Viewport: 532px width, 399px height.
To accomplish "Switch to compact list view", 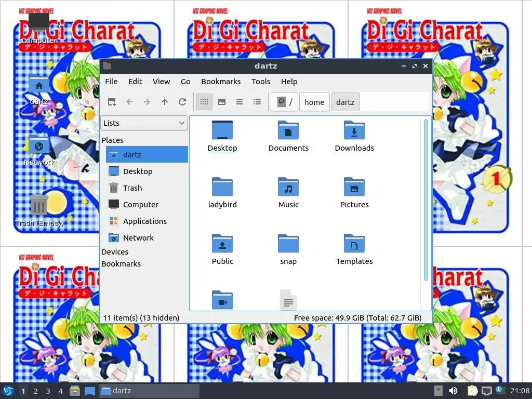I will point(240,102).
